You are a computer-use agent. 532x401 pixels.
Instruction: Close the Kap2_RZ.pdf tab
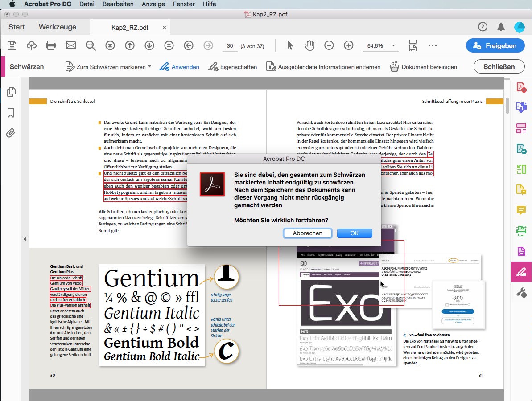pos(164,28)
